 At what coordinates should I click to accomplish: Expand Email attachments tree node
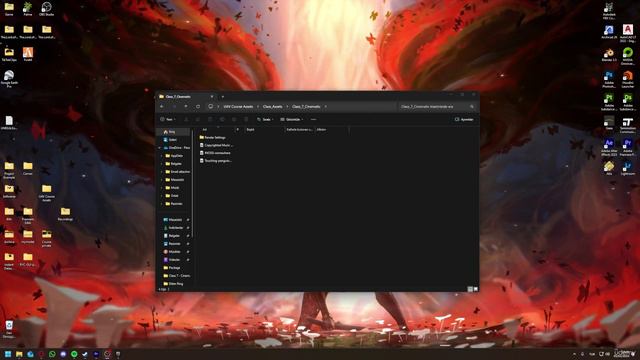coord(162,172)
